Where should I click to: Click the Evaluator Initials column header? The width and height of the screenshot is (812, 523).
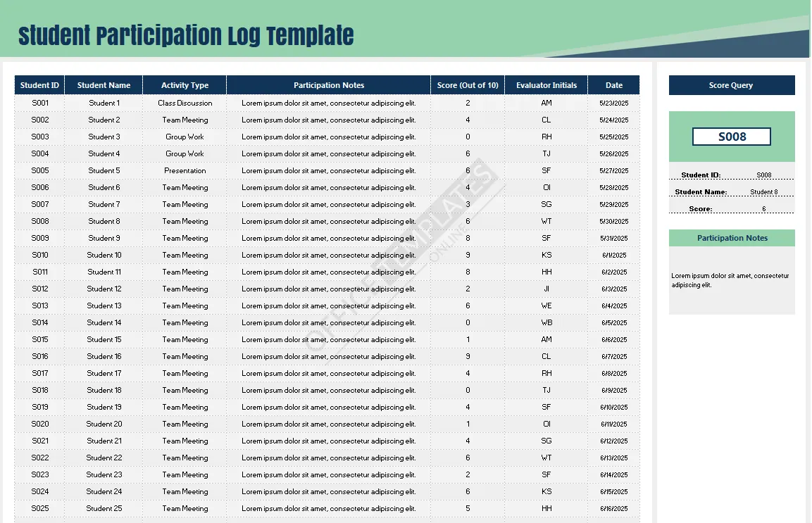pyautogui.click(x=546, y=85)
